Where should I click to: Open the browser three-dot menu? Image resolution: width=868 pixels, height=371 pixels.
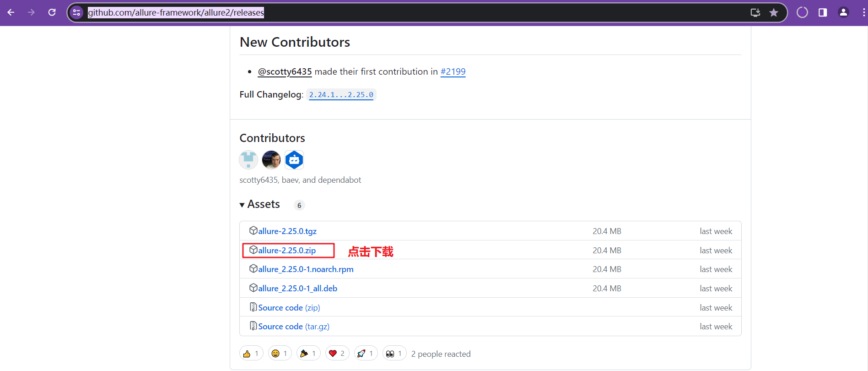pos(863,12)
